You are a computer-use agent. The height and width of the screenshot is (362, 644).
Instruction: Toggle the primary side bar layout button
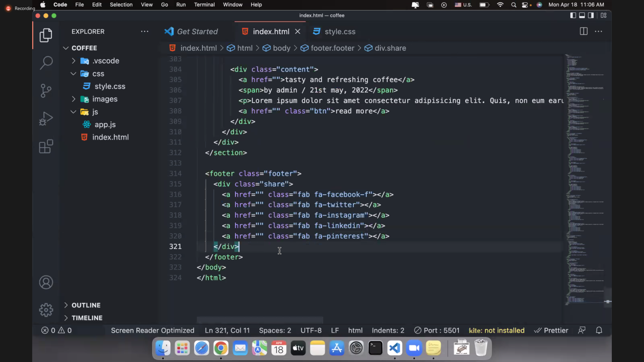tap(573, 15)
